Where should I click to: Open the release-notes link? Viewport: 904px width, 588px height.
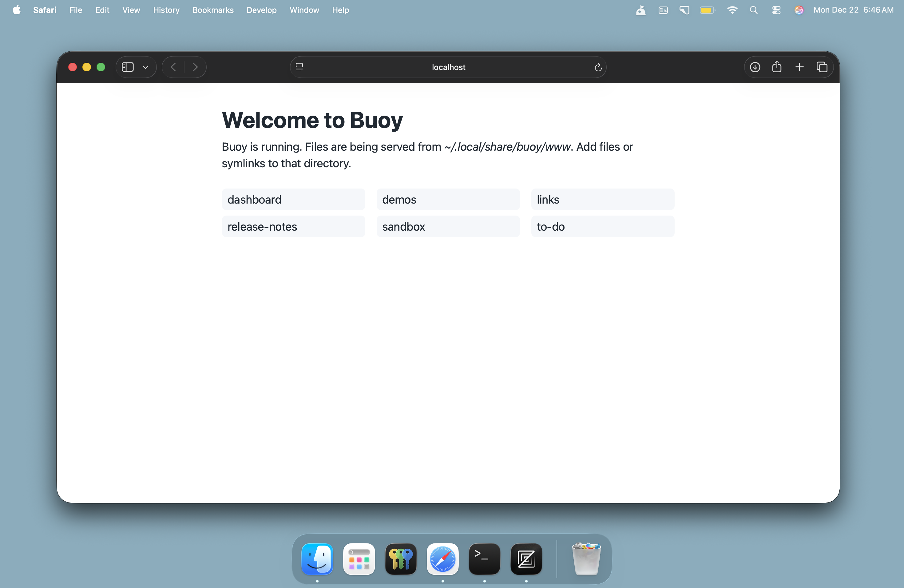293,226
